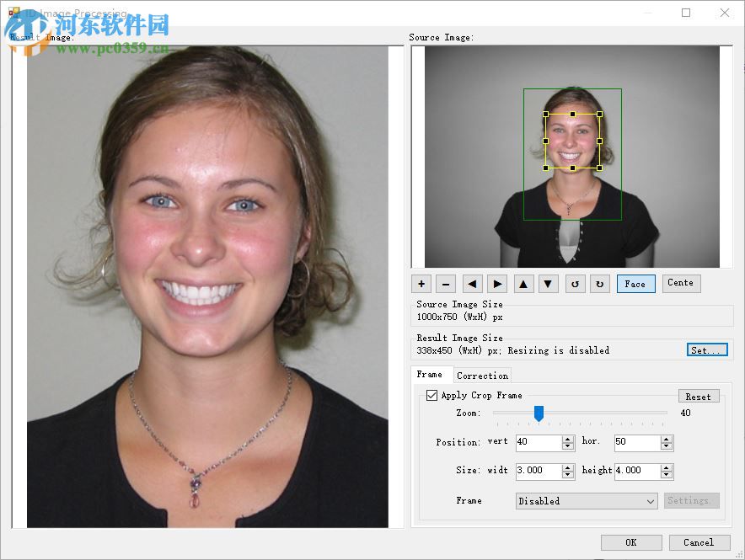This screenshot has width=745, height=560.
Task: Nudge crop frame left with left-arrow icon
Action: click(x=472, y=284)
